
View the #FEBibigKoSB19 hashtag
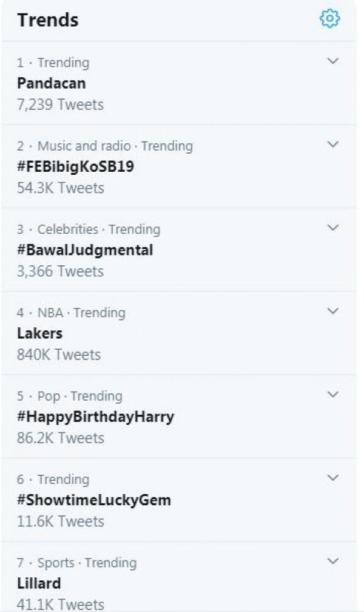click(x=75, y=166)
